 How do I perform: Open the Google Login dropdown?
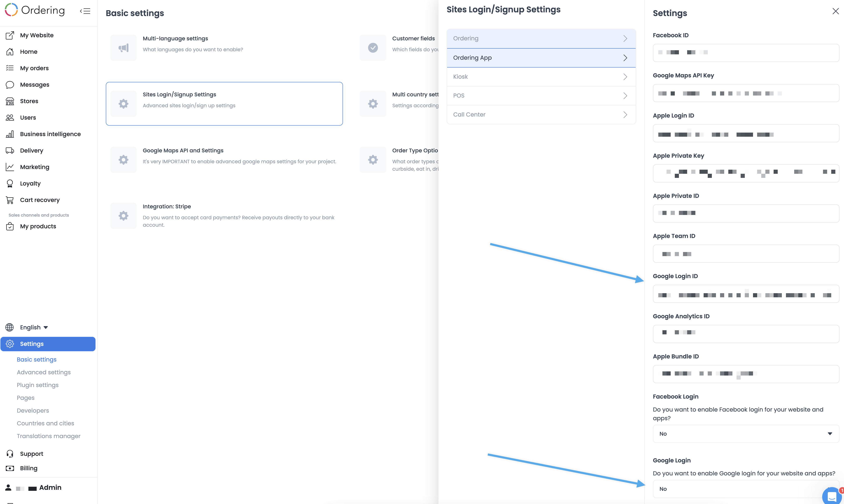(746, 489)
